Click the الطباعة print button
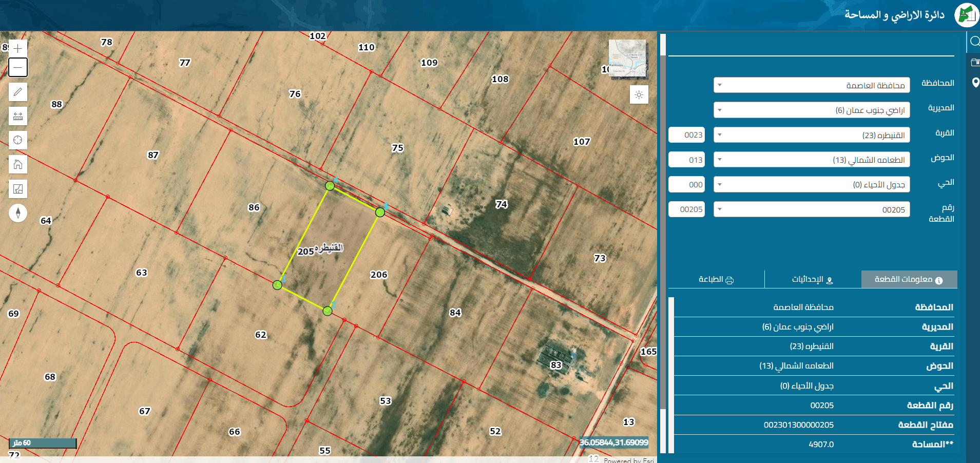 coord(716,279)
